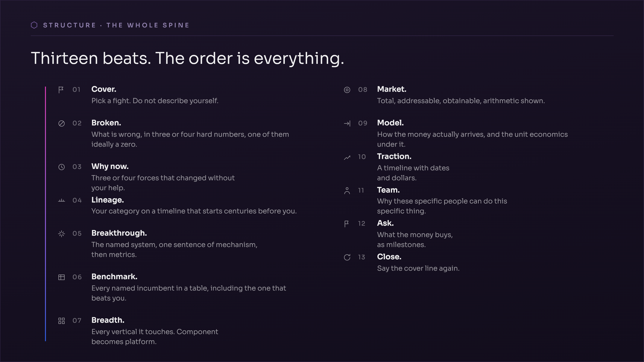The image size is (644, 362).
Task: Click the table icon beside Benchmark
Action: (x=61, y=277)
